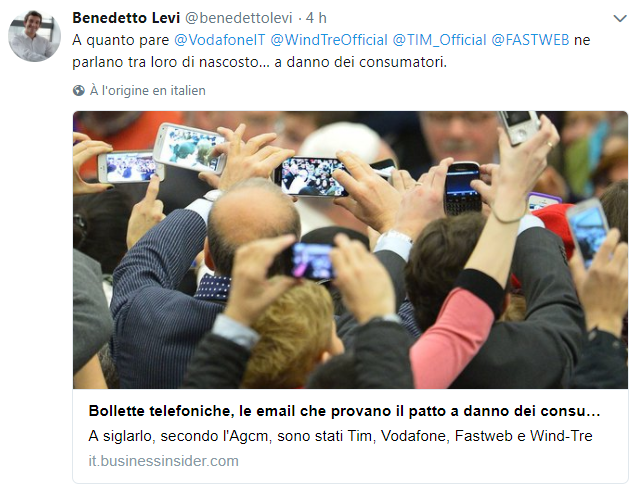Expand the tweet options chevron menu
636x500 pixels.
(620, 18)
